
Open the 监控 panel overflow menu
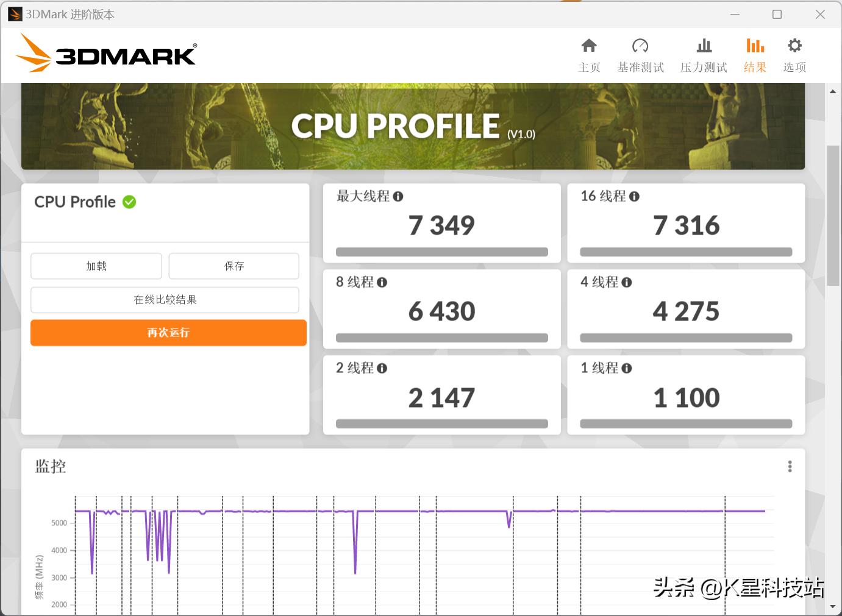pos(790,466)
